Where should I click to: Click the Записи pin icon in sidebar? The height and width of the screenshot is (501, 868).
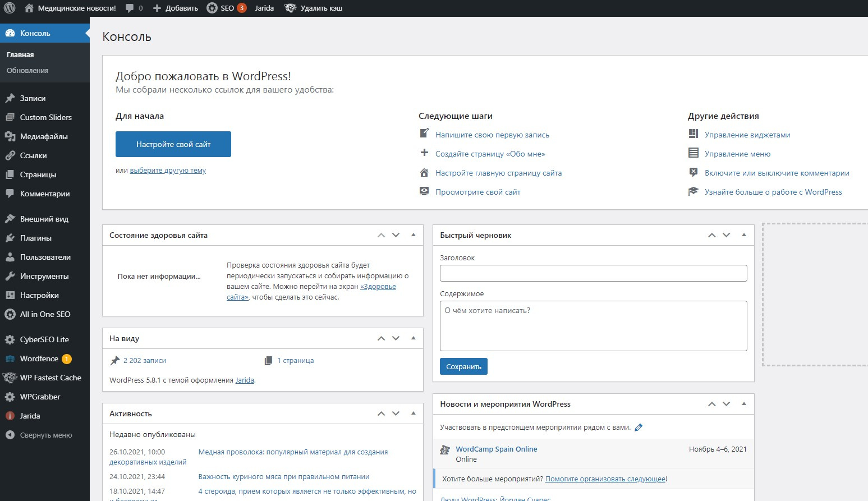pos(10,98)
